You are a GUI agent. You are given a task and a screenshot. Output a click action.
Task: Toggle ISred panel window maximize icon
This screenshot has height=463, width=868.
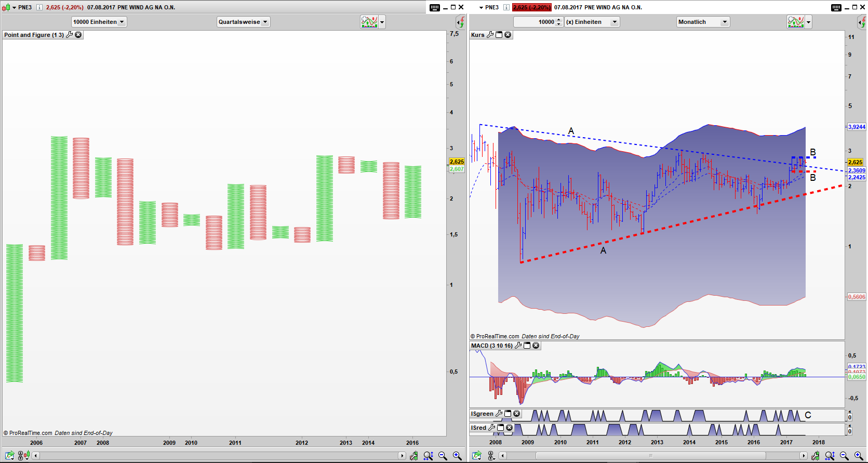coord(501,428)
